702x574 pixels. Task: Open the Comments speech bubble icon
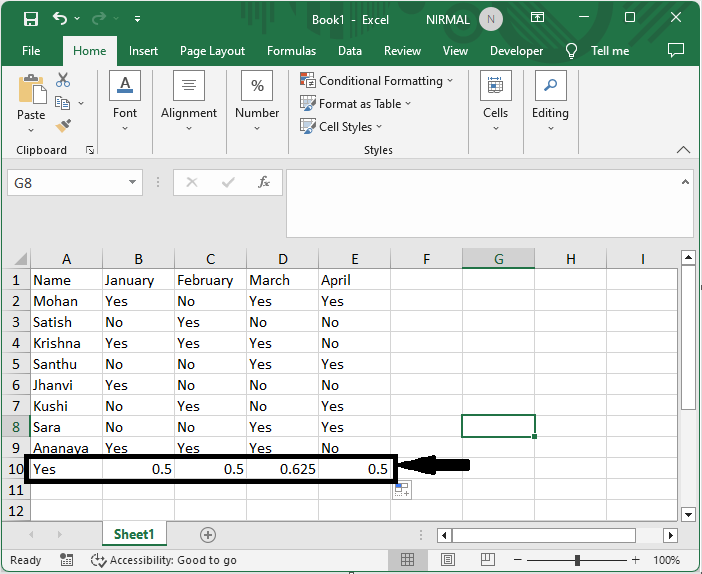coord(676,50)
